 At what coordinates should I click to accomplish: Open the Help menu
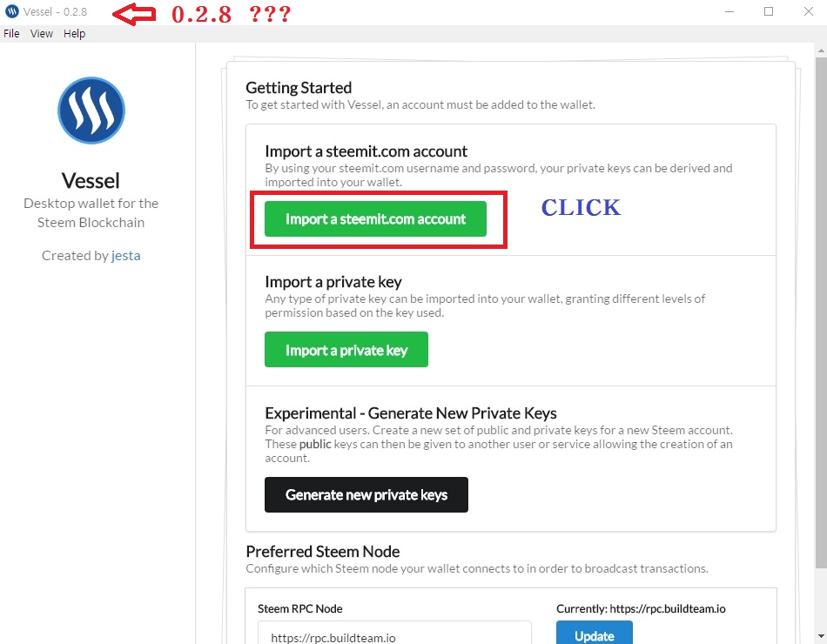tap(74, 34)
